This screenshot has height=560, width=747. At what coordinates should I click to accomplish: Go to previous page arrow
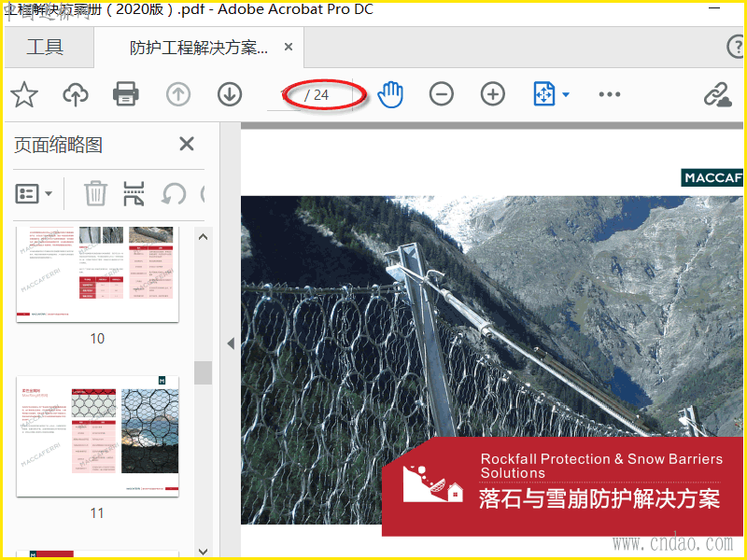point(178,94)
